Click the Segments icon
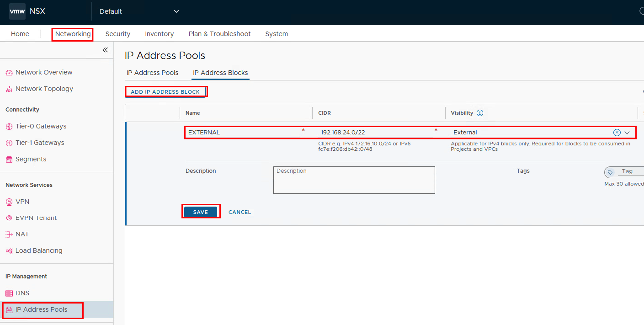 point(9,160)
